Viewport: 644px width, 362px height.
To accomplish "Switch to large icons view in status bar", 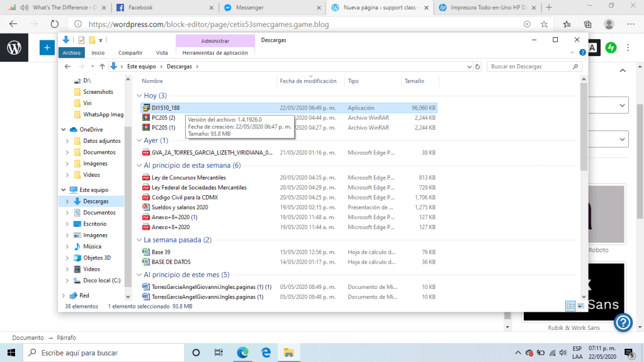I will [580, 306].
